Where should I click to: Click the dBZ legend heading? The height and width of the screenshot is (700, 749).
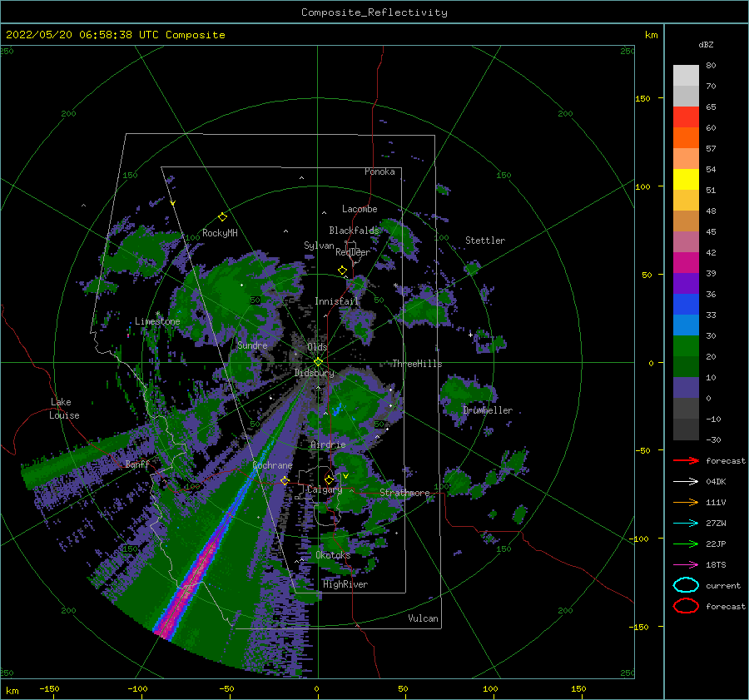coord(706,44)
